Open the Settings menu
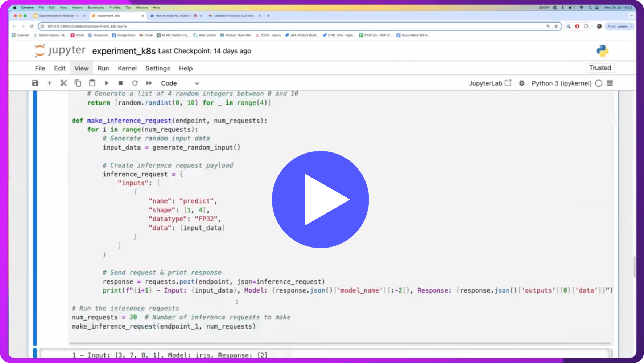The width and height of the screenshot is (644, 363). point(157,68)
